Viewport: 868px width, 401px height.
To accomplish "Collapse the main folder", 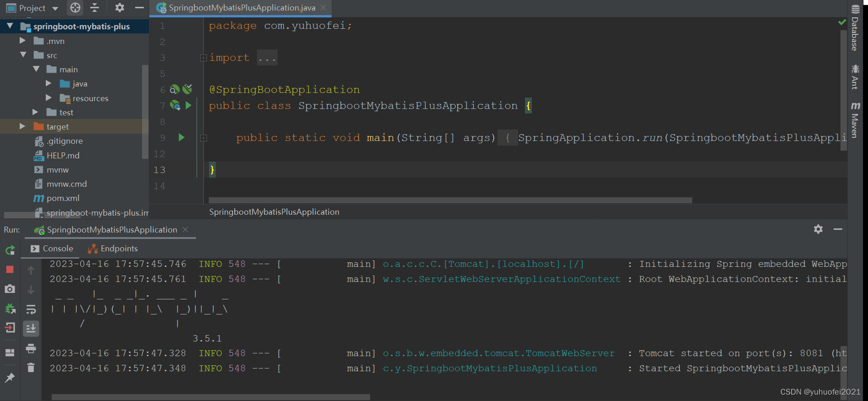I will (x=36, y=69).
